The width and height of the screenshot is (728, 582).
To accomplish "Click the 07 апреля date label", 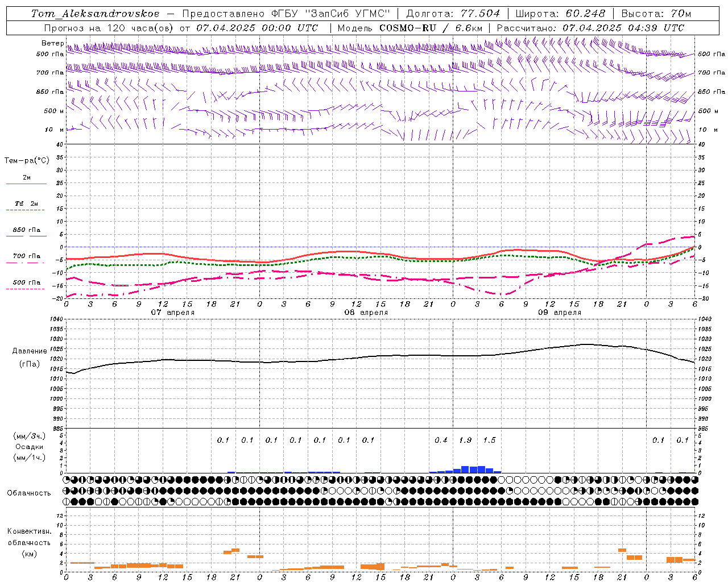I will (x=172, y=313).
